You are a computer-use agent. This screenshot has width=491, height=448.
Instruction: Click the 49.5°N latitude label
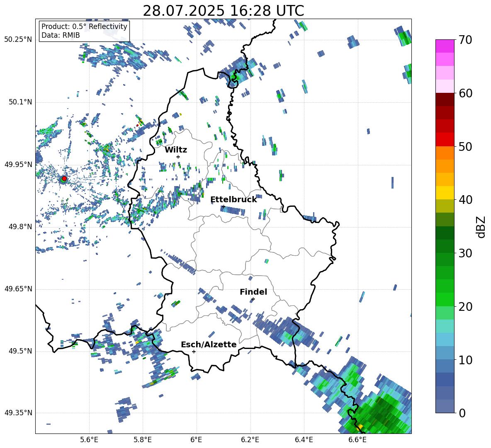(20, 351)
